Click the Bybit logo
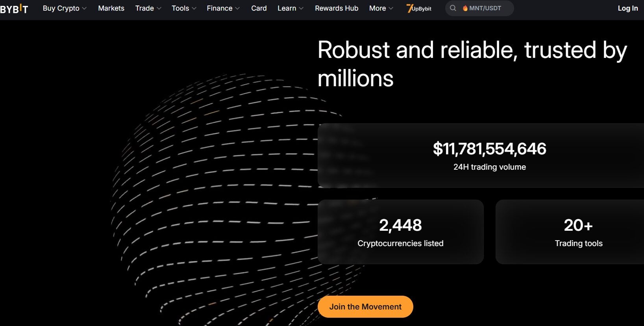This screenshot has width=644, height=326. 15,8
